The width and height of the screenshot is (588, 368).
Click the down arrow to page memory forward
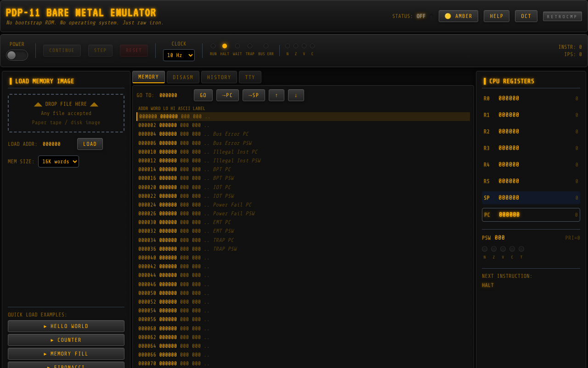296,95
